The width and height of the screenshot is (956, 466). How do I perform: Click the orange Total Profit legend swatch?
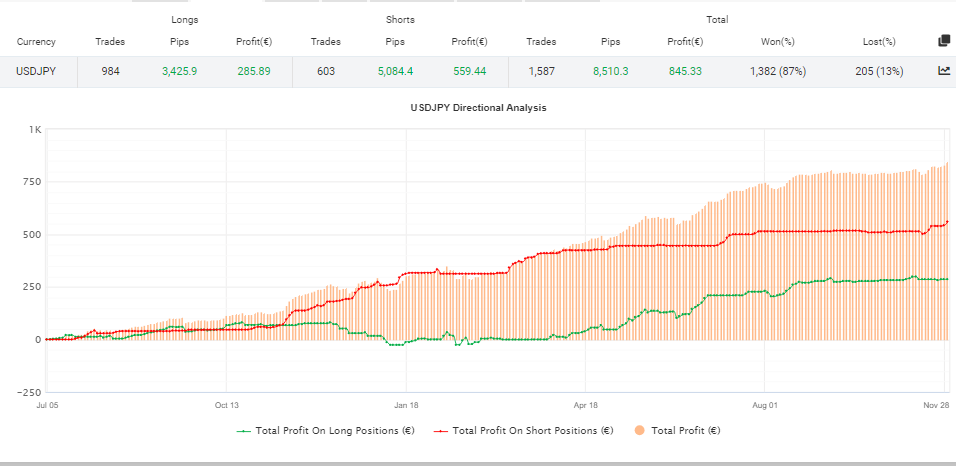tap(638, 431)
